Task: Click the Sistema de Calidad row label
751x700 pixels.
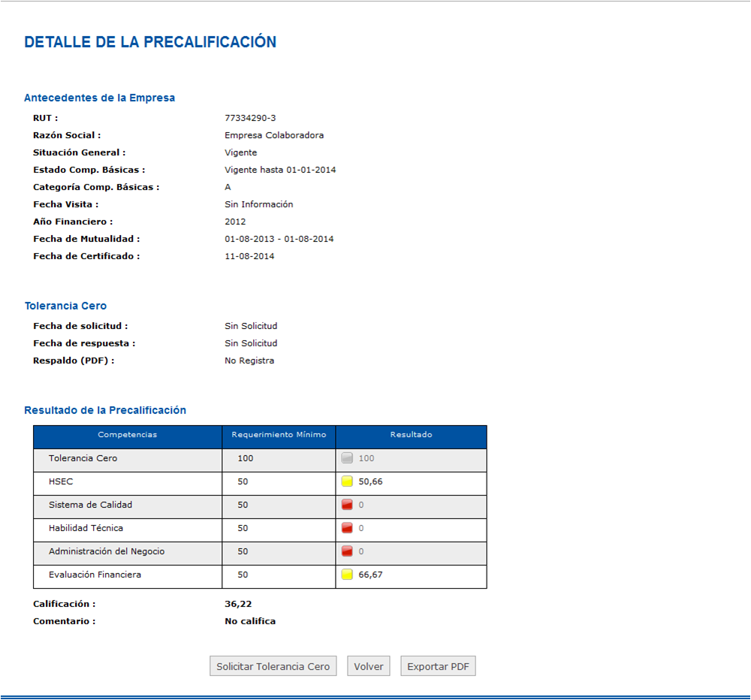Action: click(91, 505)
